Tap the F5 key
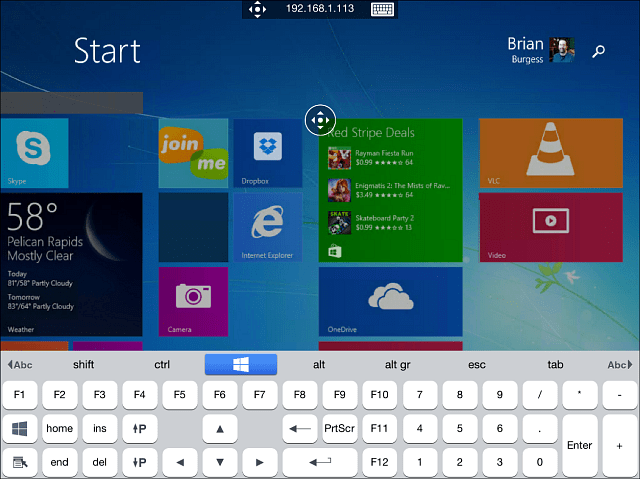640x479 pixels. pos(180,395)
